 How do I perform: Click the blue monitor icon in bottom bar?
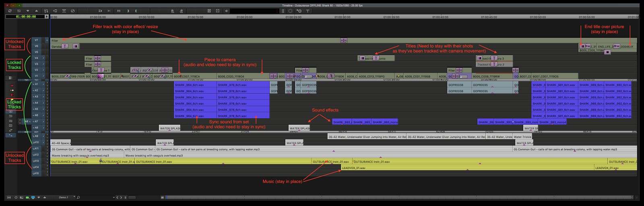pyautogui.click(x=33, y=198)
